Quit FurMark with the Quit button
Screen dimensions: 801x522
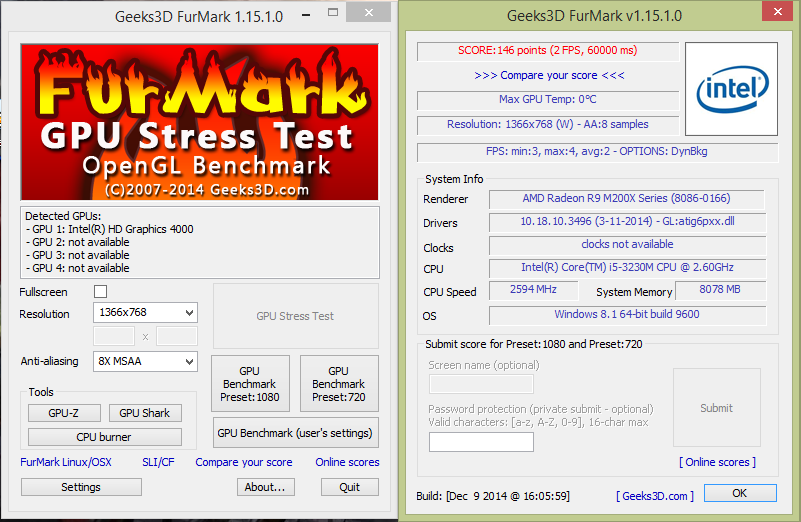click(350, 487)
